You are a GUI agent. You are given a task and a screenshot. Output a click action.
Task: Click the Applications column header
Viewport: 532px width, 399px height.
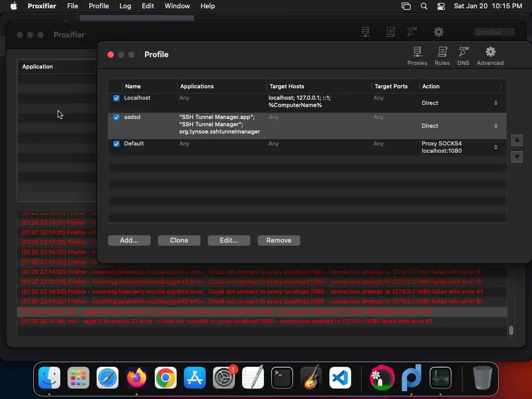coord(222,87)
